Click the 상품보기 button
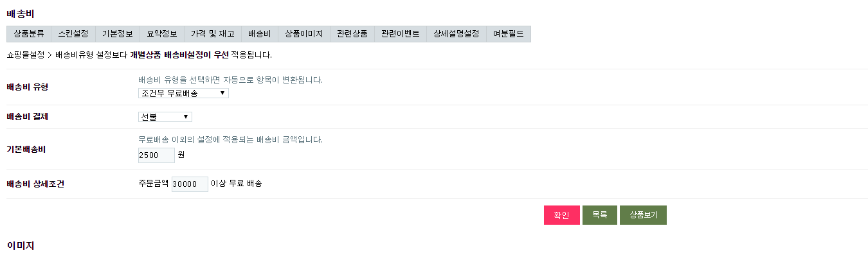 pos(643,215)
